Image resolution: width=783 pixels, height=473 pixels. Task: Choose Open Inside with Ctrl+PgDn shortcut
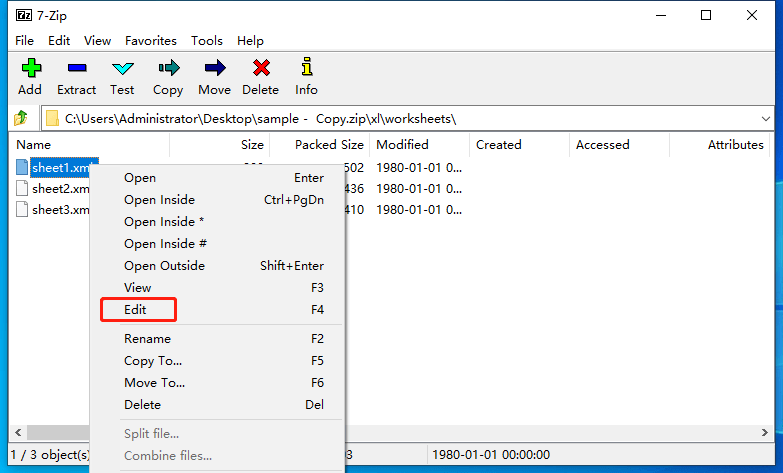218,200
